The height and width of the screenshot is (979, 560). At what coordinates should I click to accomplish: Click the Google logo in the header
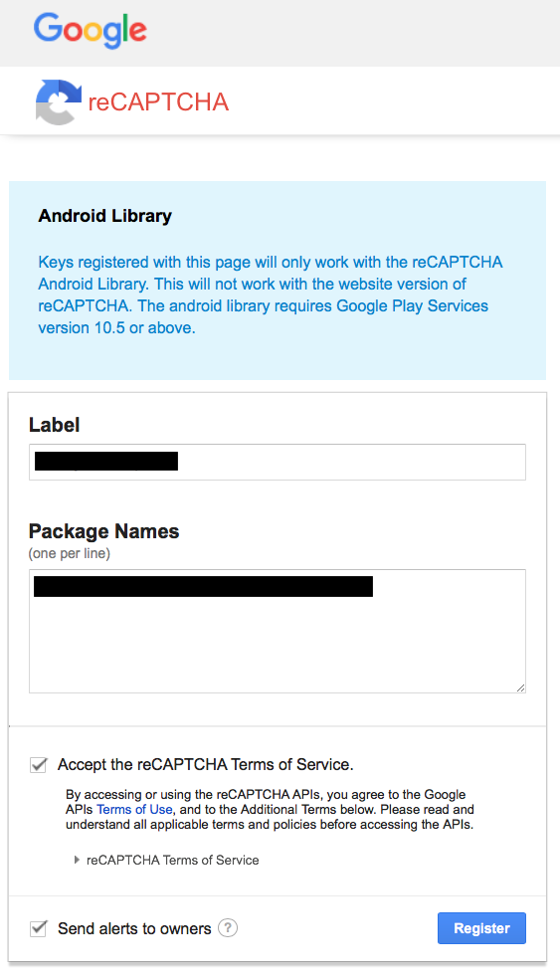pos(90,30)
